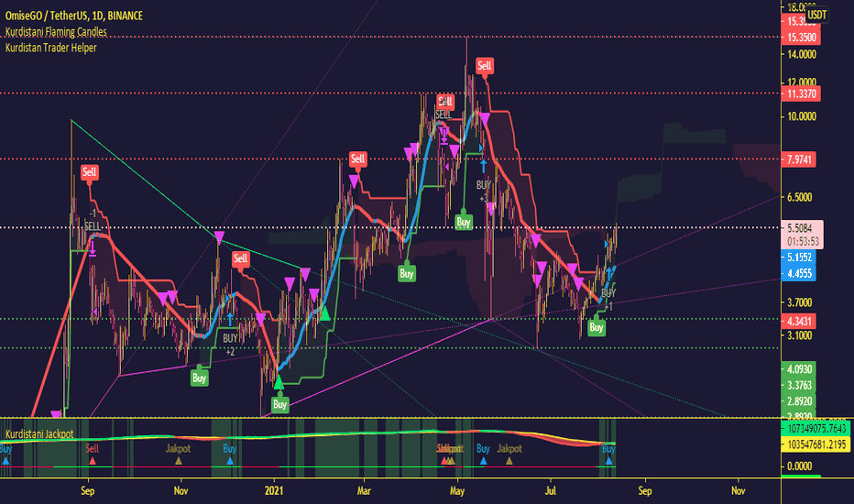Click the red 4.3431 price tag
Screen dimensions: 854x504
(x=798, y=321)
